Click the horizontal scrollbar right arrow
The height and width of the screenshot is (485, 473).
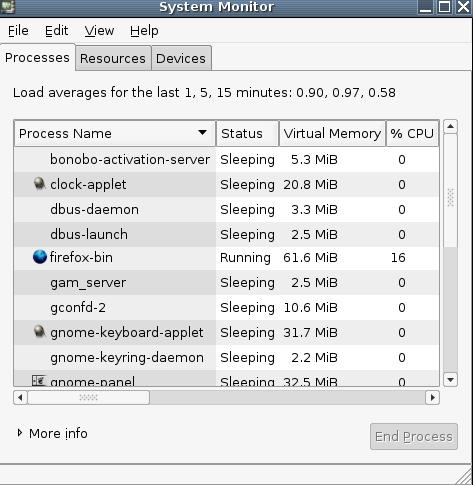click(433, 397)
